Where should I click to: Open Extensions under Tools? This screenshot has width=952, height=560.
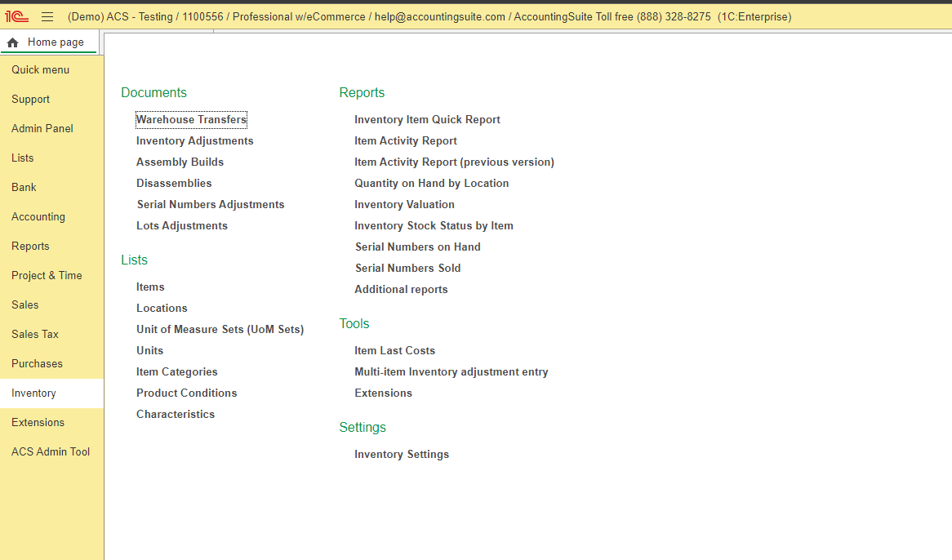(x=383, y=393)
